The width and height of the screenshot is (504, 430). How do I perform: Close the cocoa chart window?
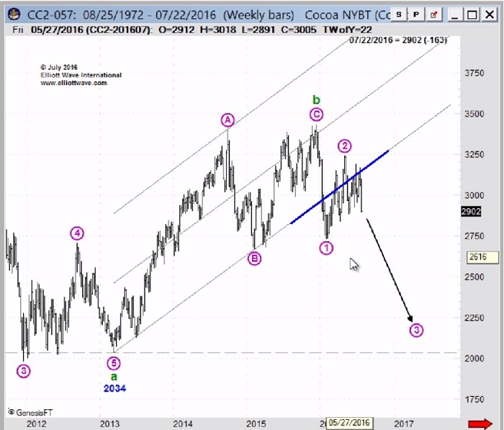point(490,15)
